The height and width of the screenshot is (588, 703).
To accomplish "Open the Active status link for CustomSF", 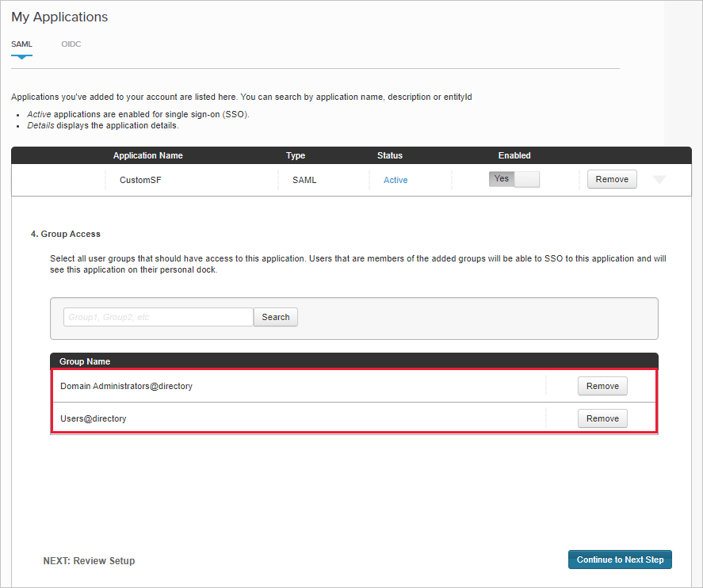I will [395, 180].
